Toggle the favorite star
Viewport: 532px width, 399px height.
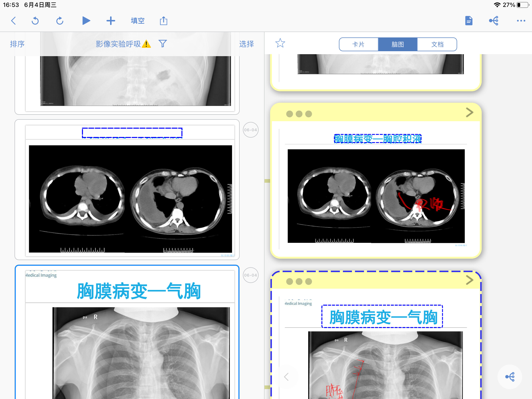coord(280,43)
